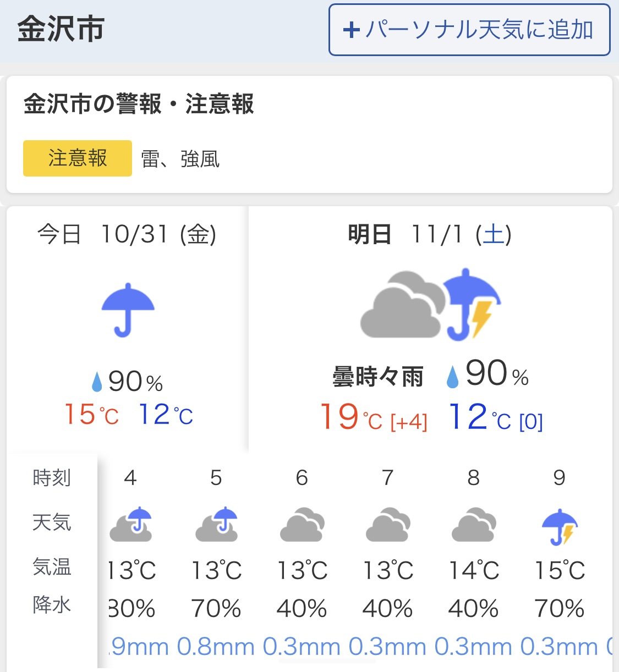Tap the 5 o'clock cloudy-rain icon
Screen dimensions: 619x672
pos(217,524)
